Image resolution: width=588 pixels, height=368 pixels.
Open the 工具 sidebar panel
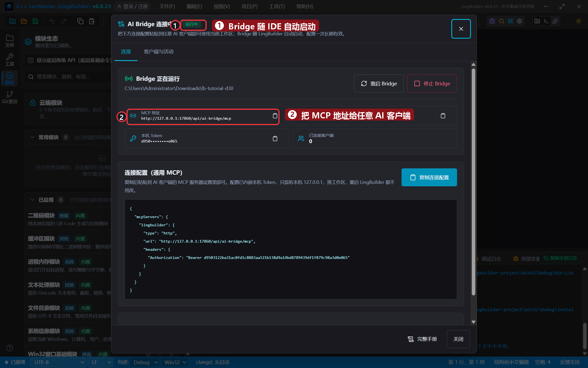[x=10, y=60]
